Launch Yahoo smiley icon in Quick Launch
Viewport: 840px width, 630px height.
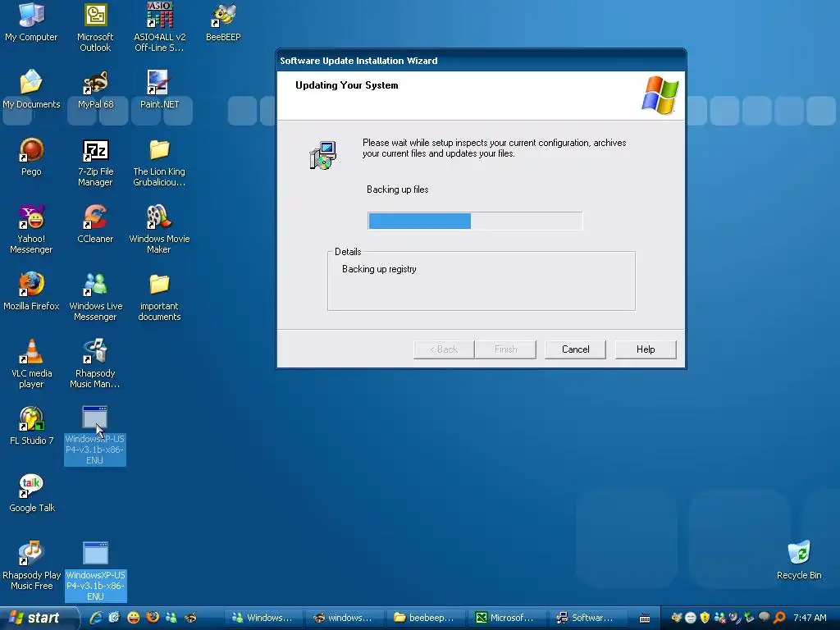coord(133,618)
